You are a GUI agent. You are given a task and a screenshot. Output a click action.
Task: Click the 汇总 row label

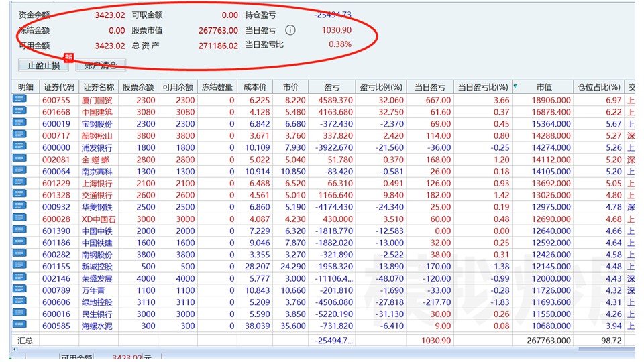click(25, 341)
